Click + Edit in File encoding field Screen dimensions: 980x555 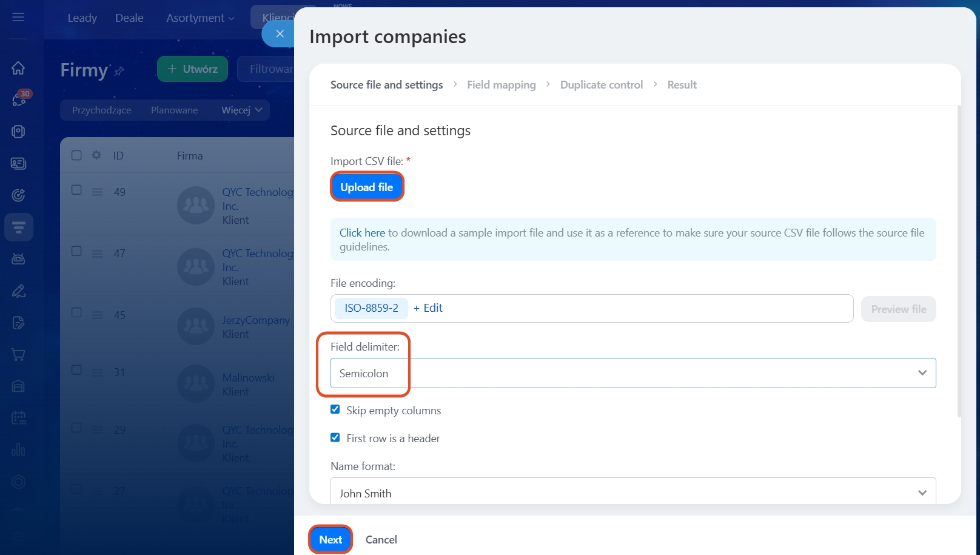(x=428, y=308)
